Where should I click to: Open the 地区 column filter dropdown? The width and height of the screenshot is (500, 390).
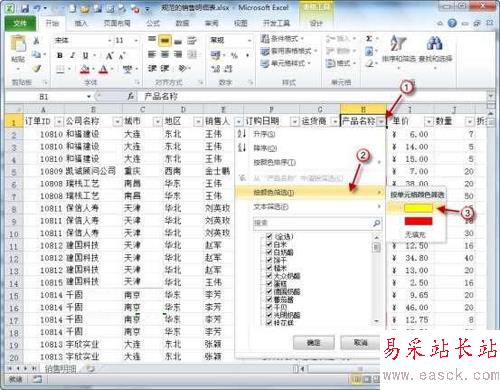(198, 122)
